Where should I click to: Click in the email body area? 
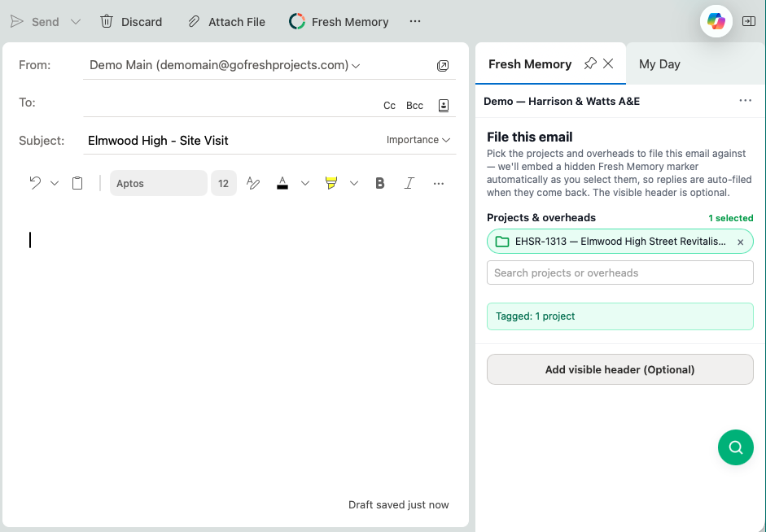[235, 351]
